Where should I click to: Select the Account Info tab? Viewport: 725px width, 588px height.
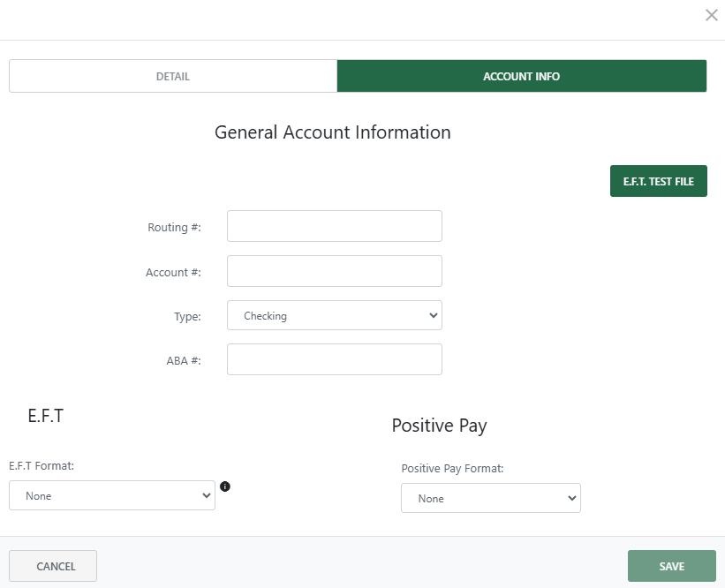coord(521,76)
